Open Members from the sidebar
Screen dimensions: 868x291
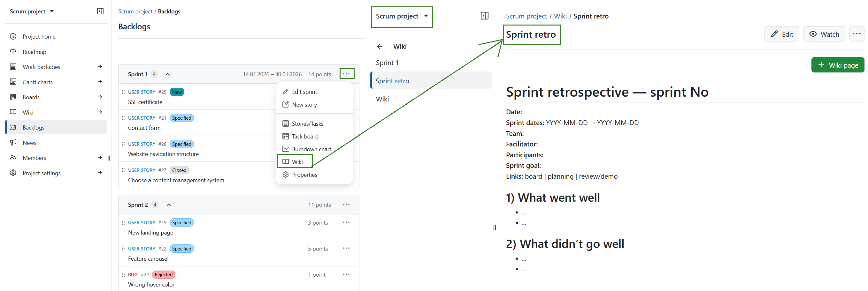coord(34,157)
